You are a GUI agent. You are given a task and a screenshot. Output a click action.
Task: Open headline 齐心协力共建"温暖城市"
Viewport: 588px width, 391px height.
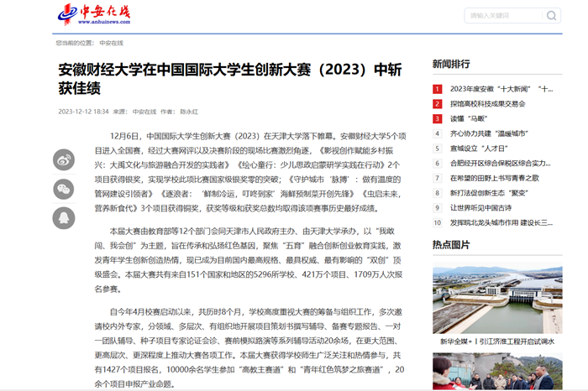[x=488, y=133]
